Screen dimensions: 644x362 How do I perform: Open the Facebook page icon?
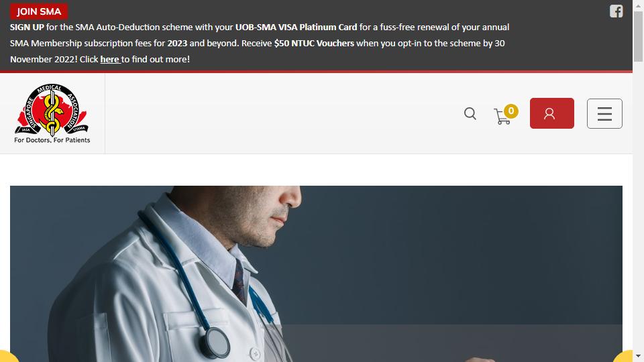pyautogui.click(x=616, y=11)
